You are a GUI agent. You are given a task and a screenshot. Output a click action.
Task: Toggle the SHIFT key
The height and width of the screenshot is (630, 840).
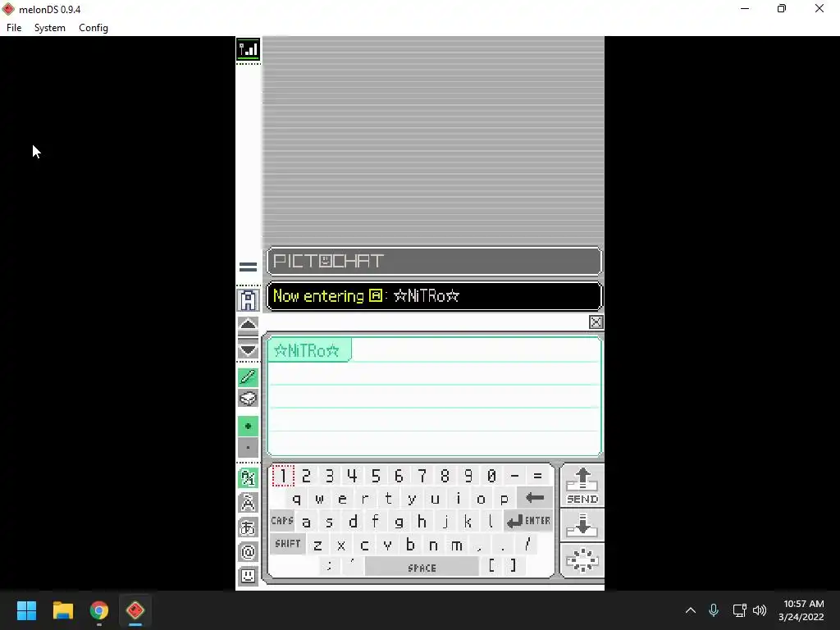click(288, 544)
